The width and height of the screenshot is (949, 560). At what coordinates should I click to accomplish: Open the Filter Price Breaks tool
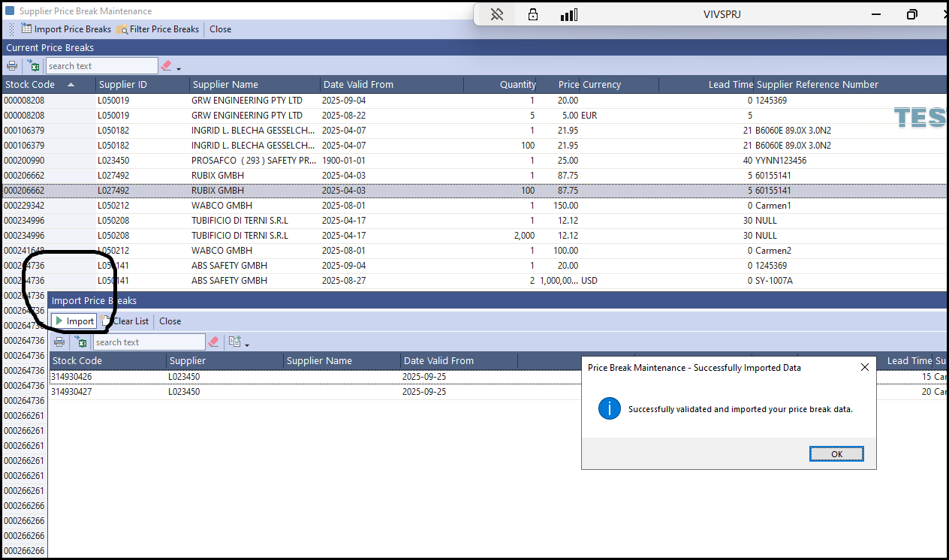pyautogui.click(x=158, y=29)
